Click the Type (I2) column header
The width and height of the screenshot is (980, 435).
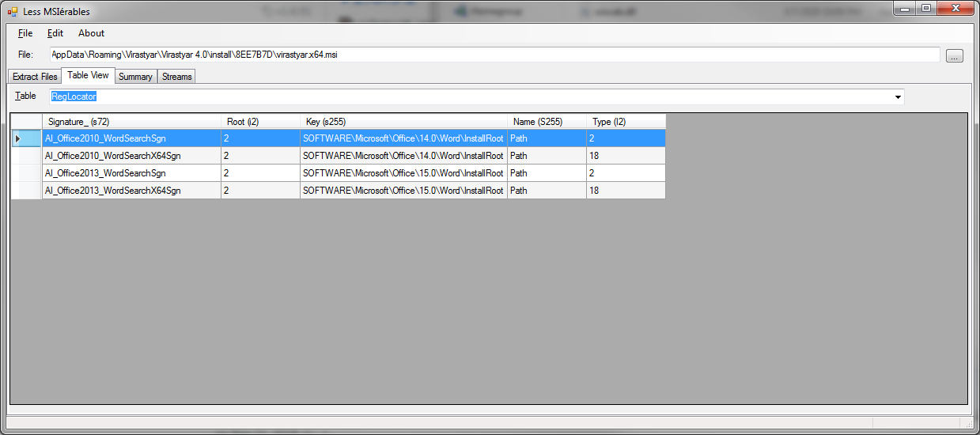point(626,122)
